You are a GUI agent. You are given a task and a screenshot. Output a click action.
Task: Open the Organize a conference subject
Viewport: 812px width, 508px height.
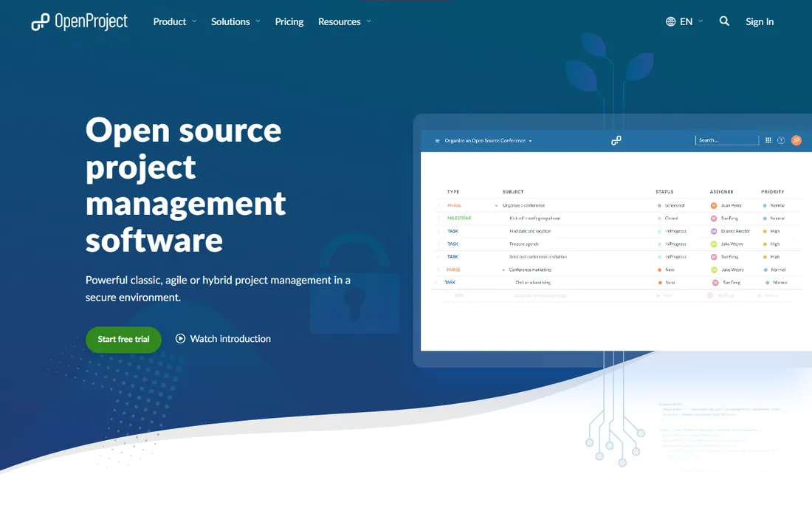(x=523, y=205)
